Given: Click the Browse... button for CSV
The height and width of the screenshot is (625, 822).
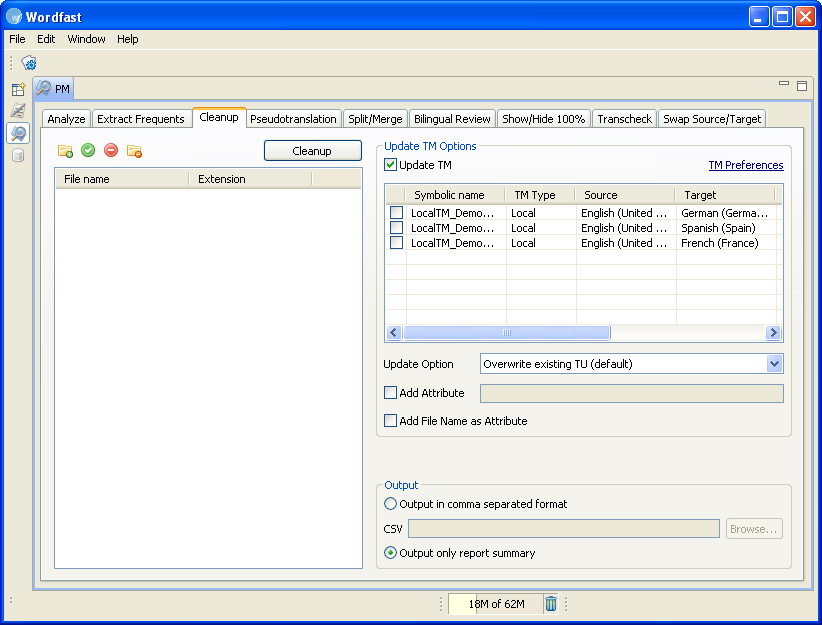Looking at the screenshot, I should pyautogui.click(x=754, y=529).
